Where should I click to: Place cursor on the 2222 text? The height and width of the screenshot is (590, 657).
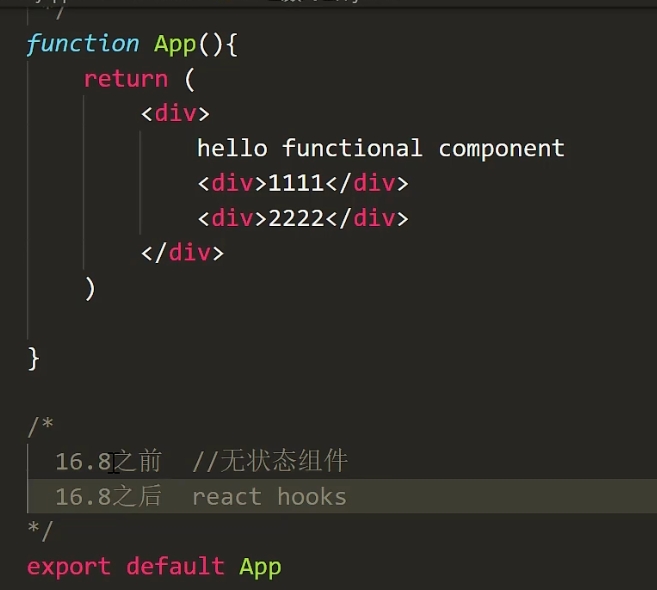pyautogui.click(x=296, y=218)
